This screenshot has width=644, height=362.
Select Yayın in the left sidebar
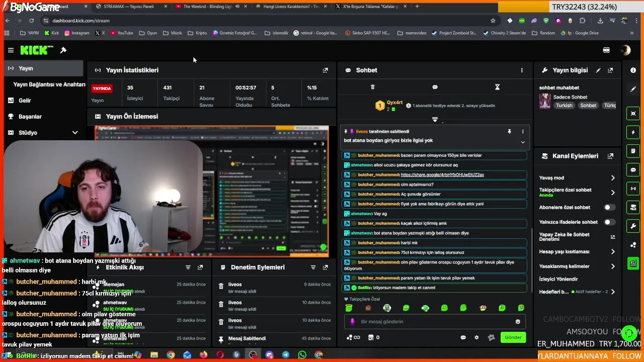click(43, 68)
